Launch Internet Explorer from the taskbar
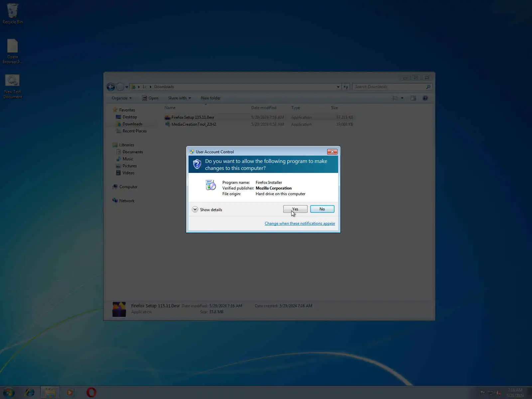 [x=30, y=393]
